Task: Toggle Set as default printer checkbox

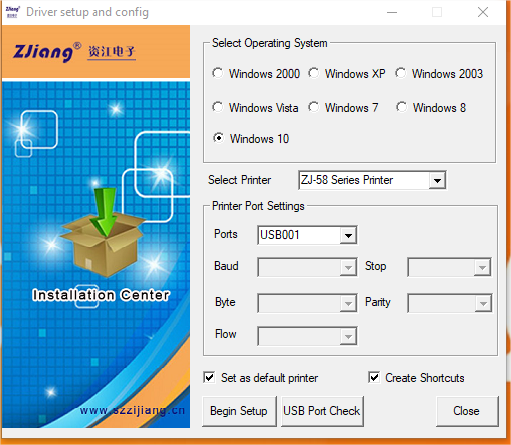Action: pyautogui.click(x=209, y=377)
